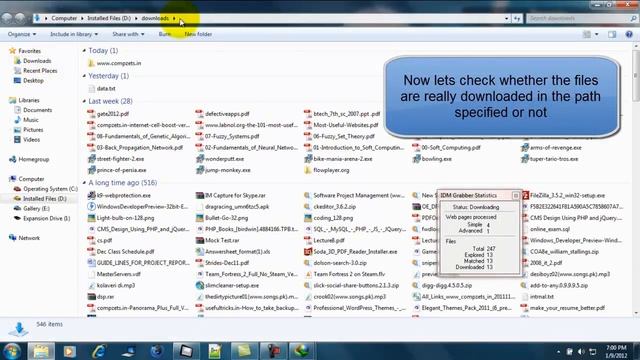640x360 pixels.
Task: Open Internet Explorer from the taskbar
Action: pos(98,351)
